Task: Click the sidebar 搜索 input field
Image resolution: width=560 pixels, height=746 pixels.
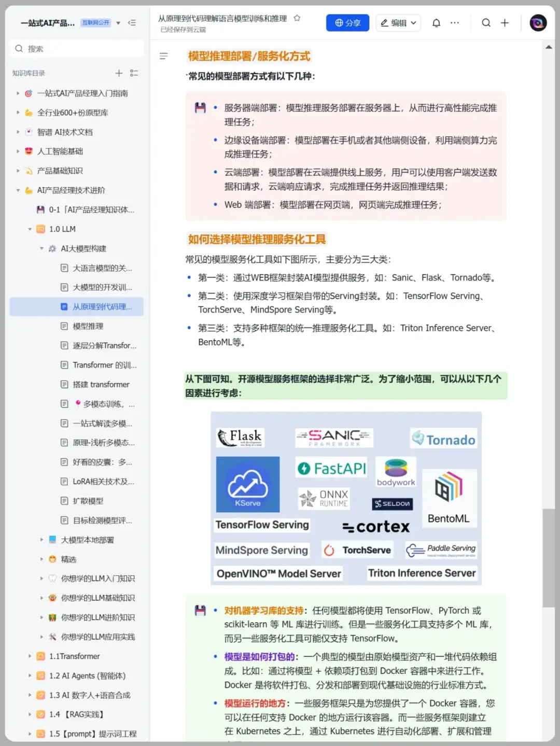Action: point(78,49)
